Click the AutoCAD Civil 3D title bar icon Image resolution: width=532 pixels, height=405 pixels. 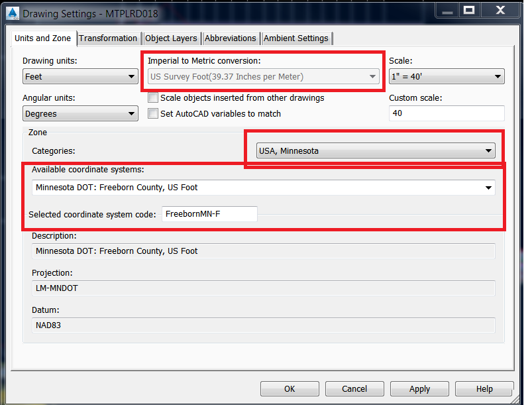point(13,13)
